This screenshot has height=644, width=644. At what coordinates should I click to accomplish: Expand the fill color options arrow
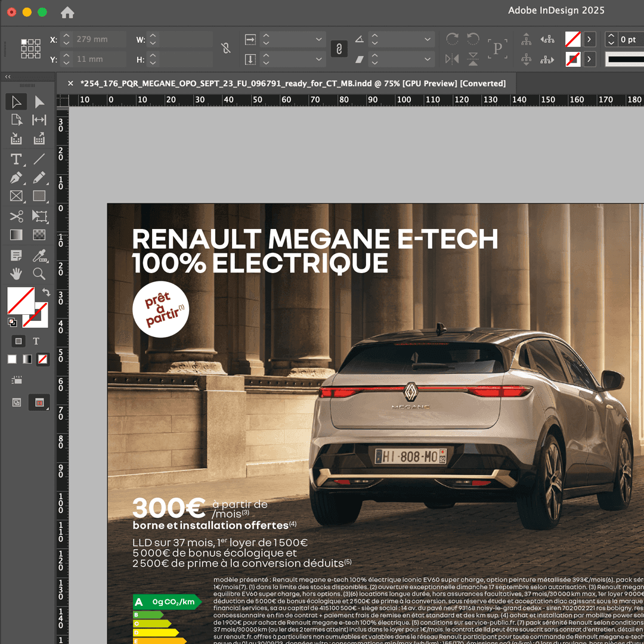click(x=590, y=39)
